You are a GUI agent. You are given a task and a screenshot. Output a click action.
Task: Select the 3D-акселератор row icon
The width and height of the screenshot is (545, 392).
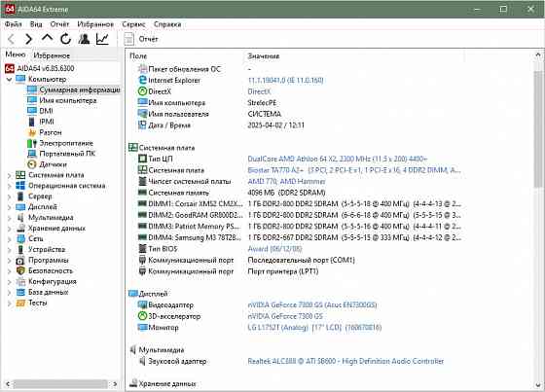pyautogui.click(x=142, y=316)
